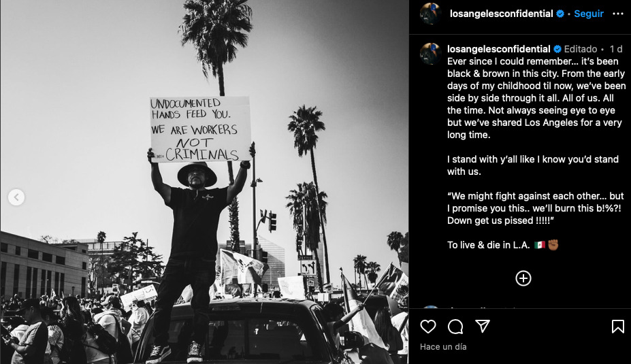This screenshot has height=364, width=631.
Task: Go to the previous photo in carousel
Action: 16,197
